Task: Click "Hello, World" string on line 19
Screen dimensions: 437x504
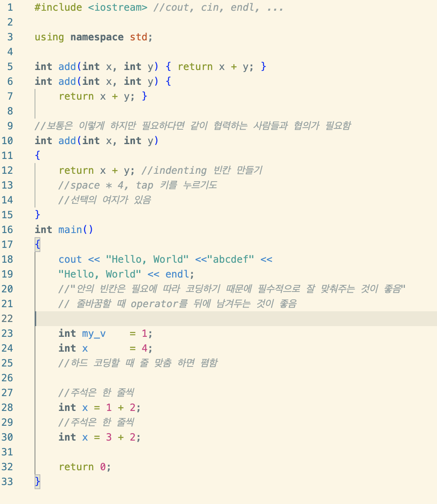Action: [x=100, y=274]
